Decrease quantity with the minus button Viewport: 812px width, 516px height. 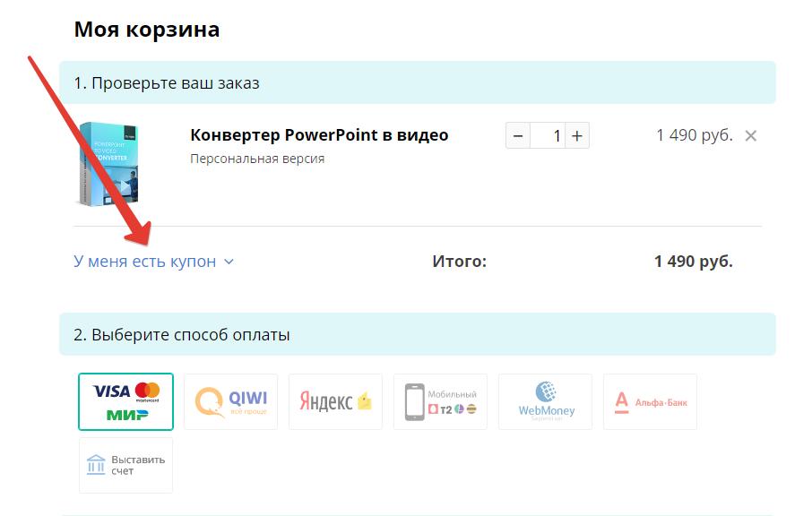(x=518, y=136)
